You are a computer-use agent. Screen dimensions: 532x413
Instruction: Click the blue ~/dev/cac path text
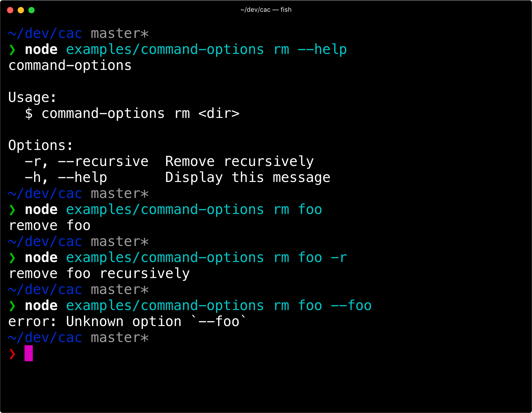[x=45, y=33]
